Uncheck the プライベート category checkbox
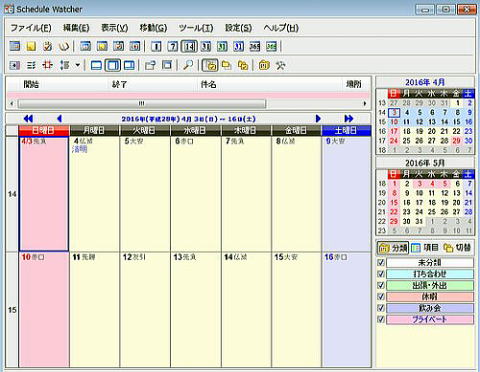The image size is (480, 372). point(381,319)
